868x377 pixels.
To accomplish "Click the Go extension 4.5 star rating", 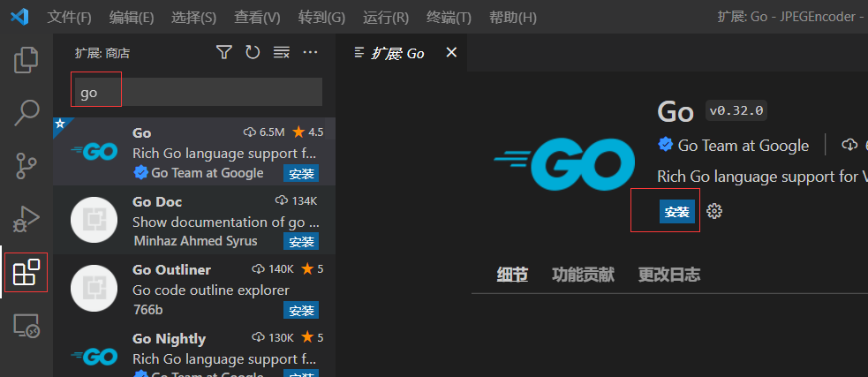I will tap(308, 132).
